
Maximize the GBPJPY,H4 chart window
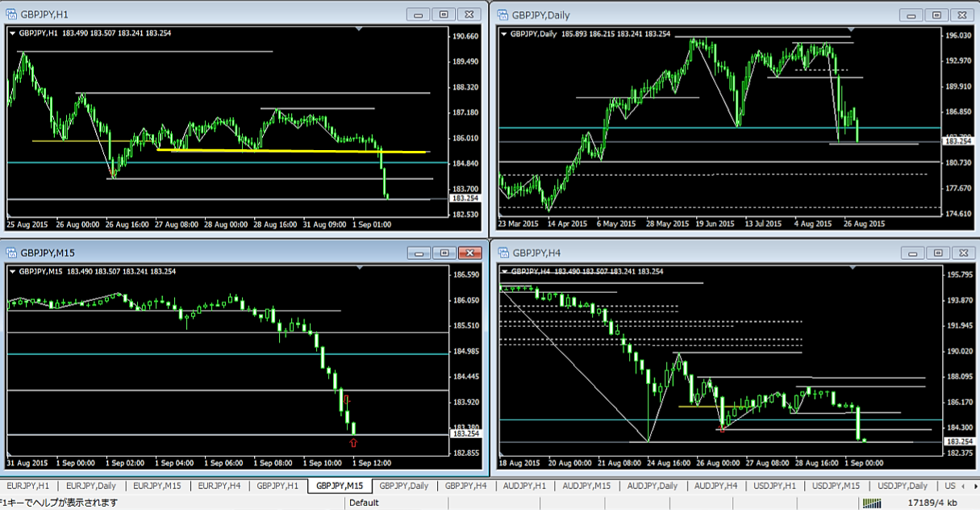point(936,253)
